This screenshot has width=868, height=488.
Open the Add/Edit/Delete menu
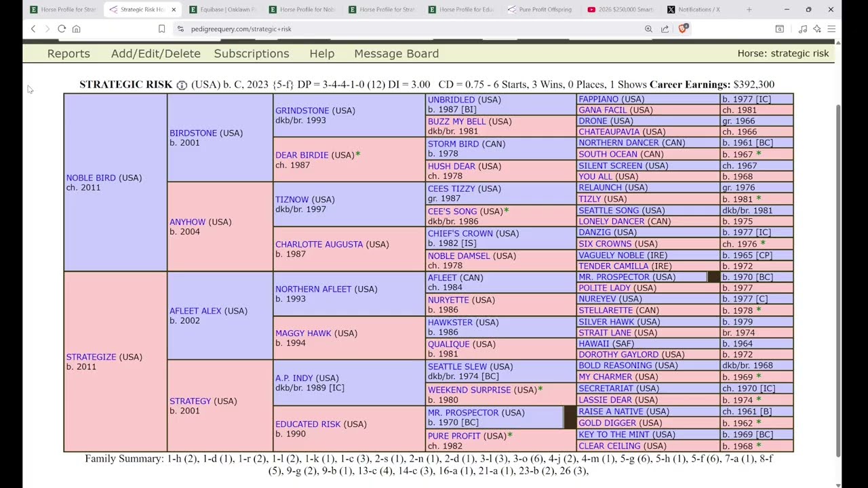[x=155, y=54]
